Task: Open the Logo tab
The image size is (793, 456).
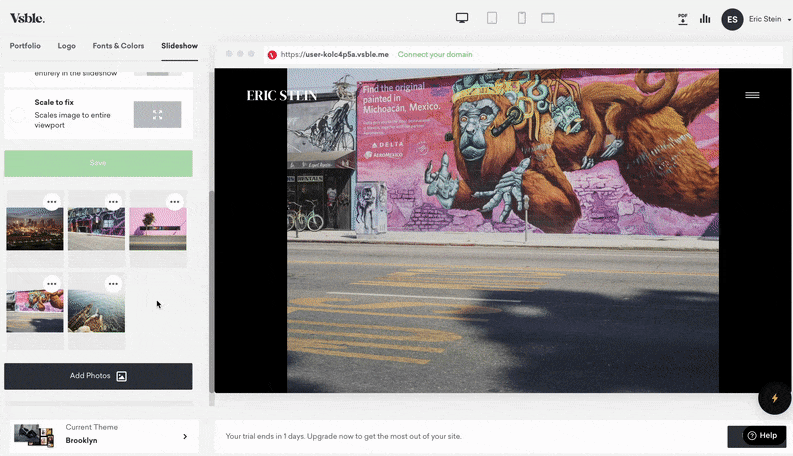Action: 66,45
